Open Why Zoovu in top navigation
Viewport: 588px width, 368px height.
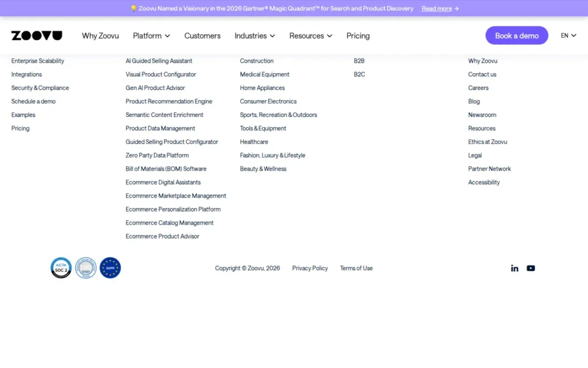(x=100, y=36)
